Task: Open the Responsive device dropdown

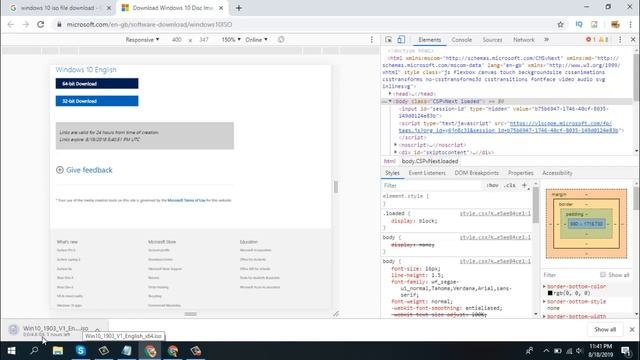Action: coord(142,40)
